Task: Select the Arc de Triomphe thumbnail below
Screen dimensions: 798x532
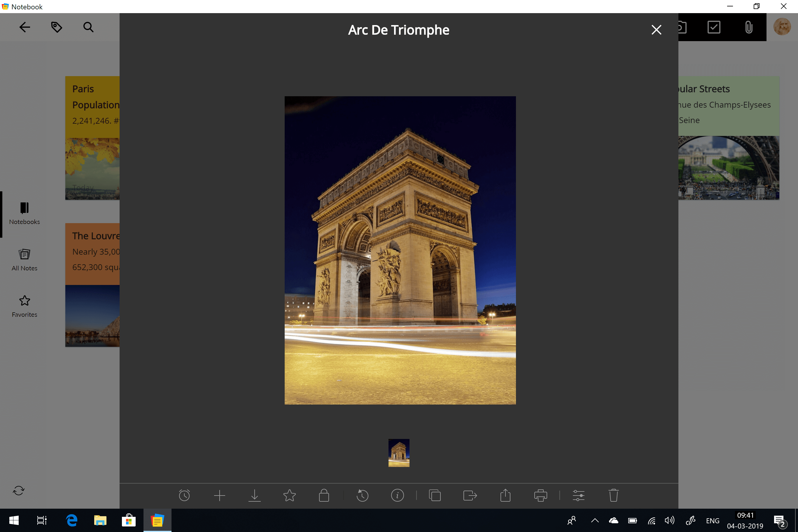Action: pos(399,453)
